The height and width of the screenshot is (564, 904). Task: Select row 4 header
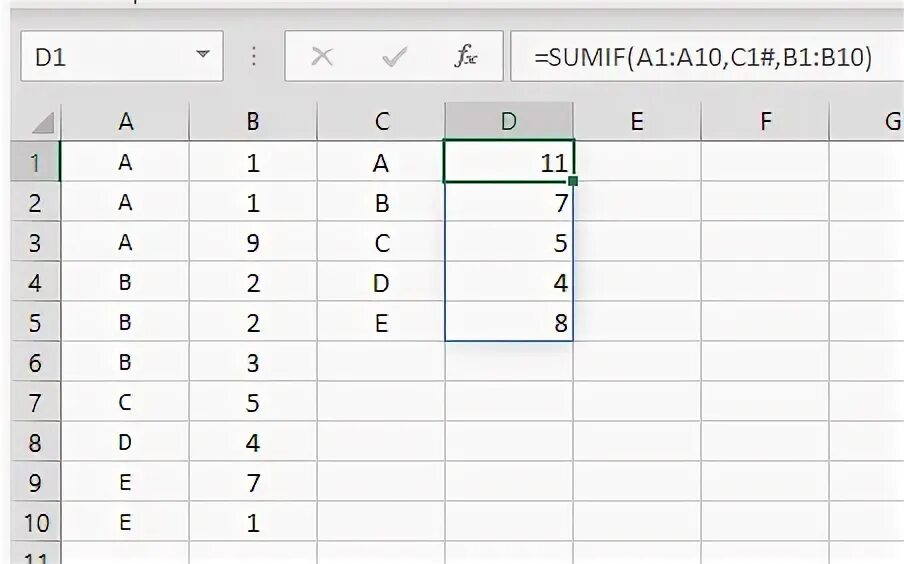click(x=35, y=282)
